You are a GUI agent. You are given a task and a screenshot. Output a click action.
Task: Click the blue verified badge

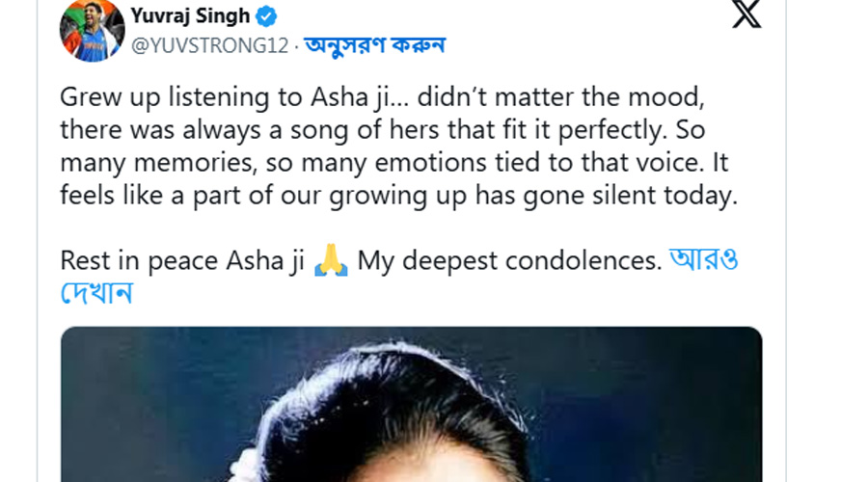266,16
